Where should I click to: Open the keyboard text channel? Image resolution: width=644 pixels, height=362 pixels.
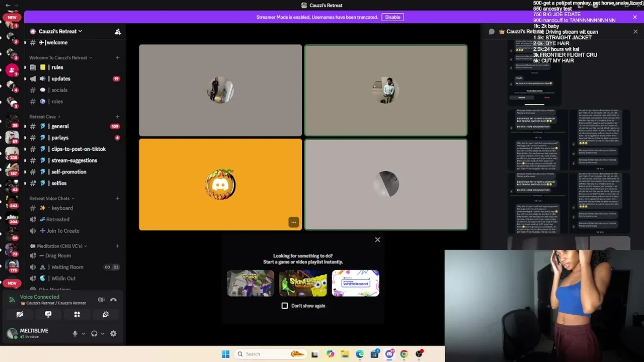[x=74, y=208]
